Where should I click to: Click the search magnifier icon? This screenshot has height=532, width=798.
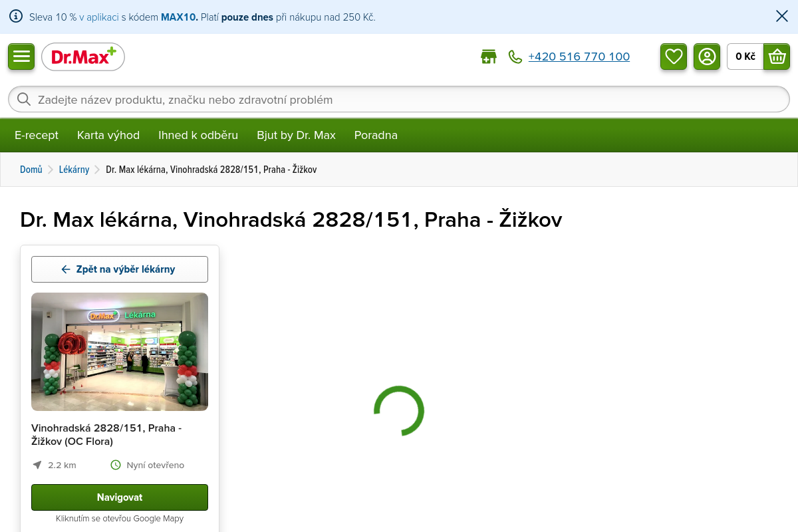pyautogui.click(x=24, y=99)
